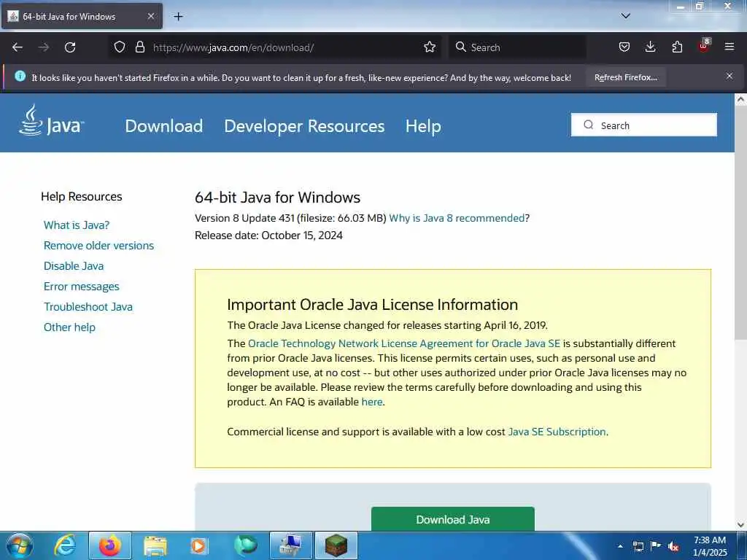
Task: Open the Troubleshoot Java link
Action: click(88, 307)
